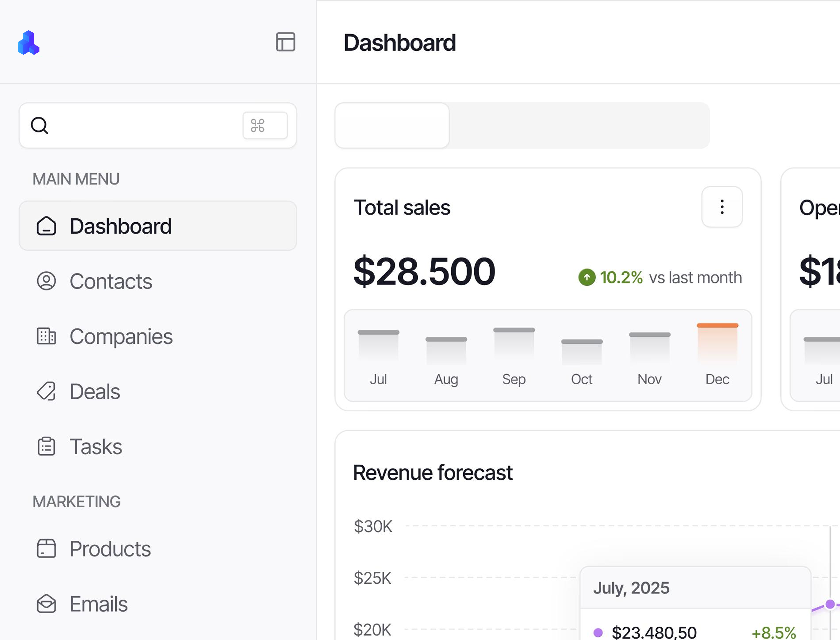This screenshot has height=640, width=840.
Task: Select the first blank tab segment
Action: (x=392, y=125)
